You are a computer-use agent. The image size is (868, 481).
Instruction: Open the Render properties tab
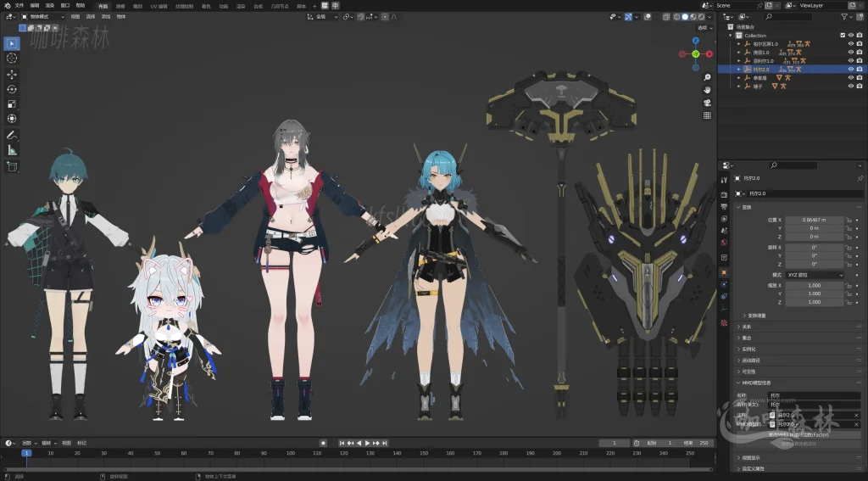(x=724, y=195)
